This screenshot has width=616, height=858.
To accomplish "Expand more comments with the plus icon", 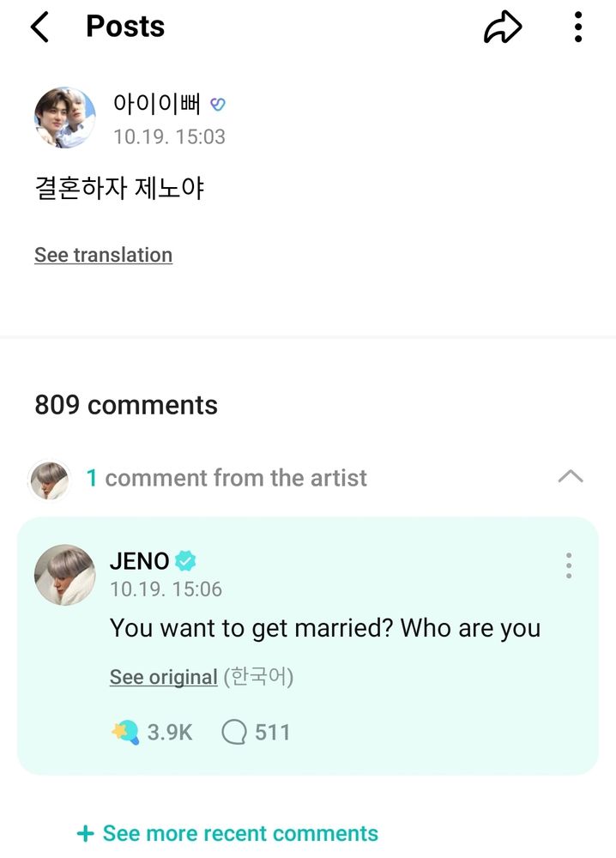I will 85,833.
